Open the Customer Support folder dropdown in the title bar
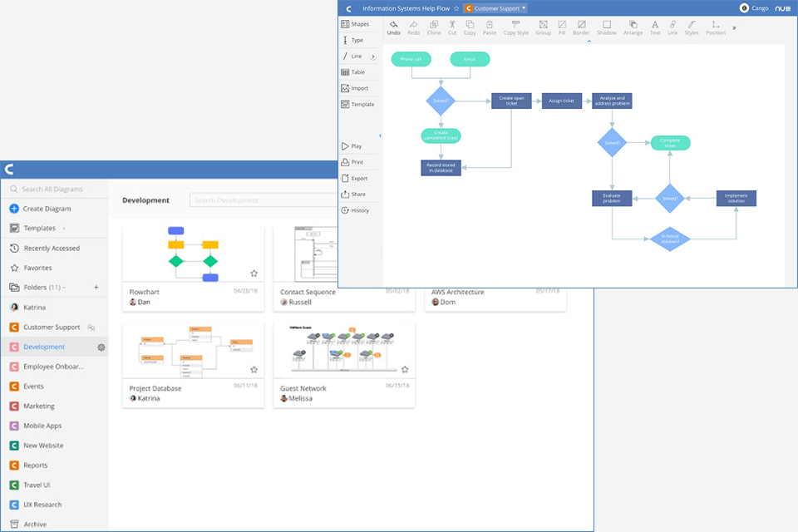Image resolution: width=798 pixels, height=532 pixels. pyautogui.click(x=495, y=8)
